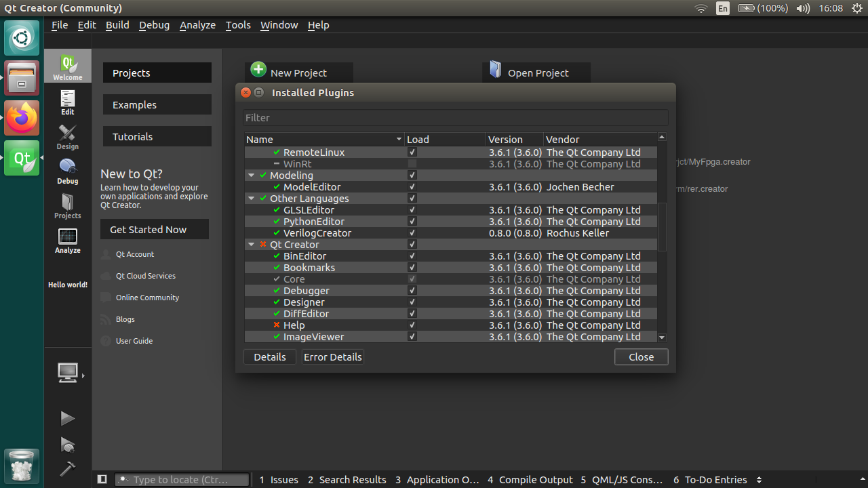This screenshot has height=488, width=868.
Task: Select the Welcome mode icon
Action: pyautogui.click(x=67, y=65)
